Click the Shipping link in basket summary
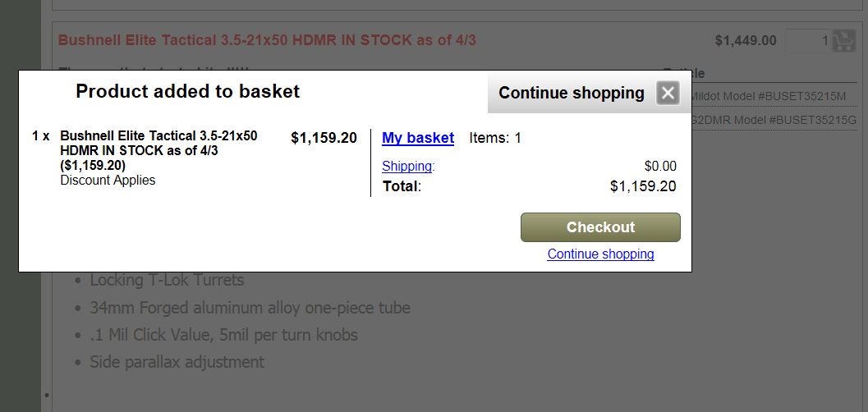Screen dimensions: 868x412 [x=407, y=167]
